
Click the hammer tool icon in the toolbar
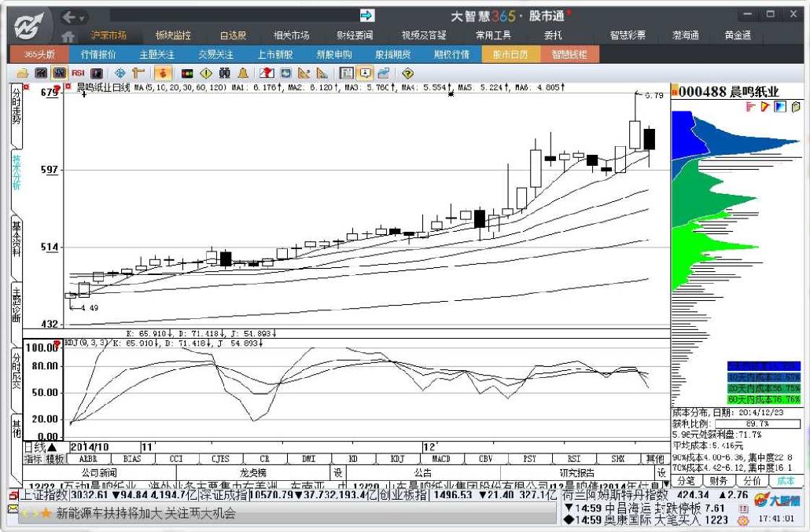(x=138, y=73)
